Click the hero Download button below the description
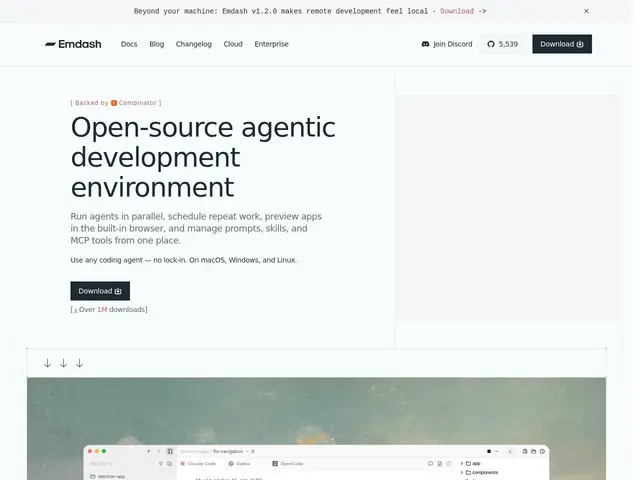640x480 pixels. pos(100,291)
